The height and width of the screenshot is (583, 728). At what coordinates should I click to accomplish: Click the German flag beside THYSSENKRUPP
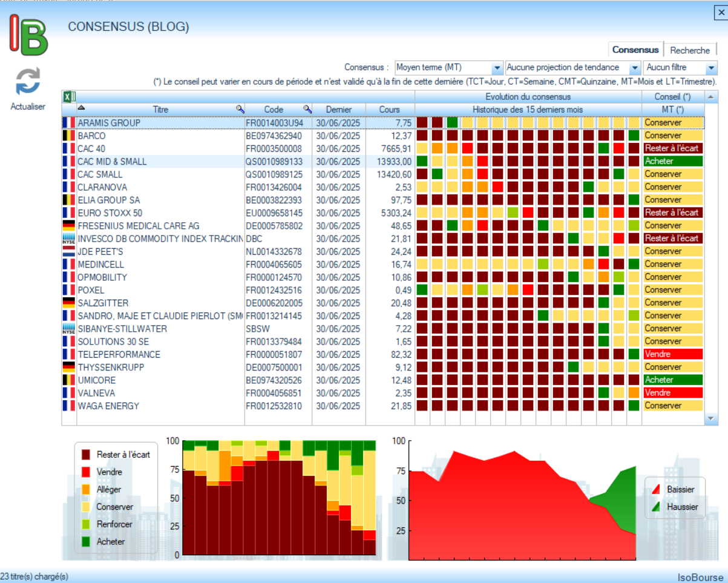69,367
